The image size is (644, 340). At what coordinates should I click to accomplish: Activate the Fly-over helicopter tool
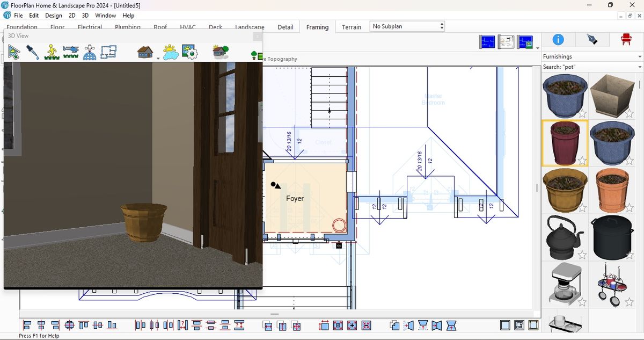(70, 51)
